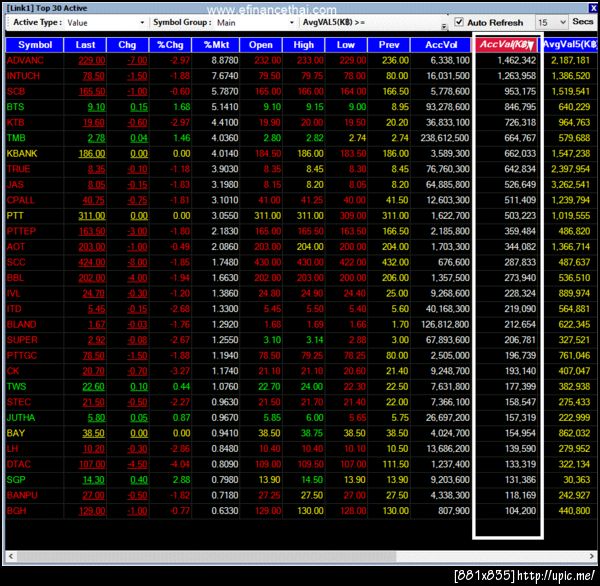
Task: Select the INTUCH symbol
Action: pyautogui.click(x=23, y=76)
